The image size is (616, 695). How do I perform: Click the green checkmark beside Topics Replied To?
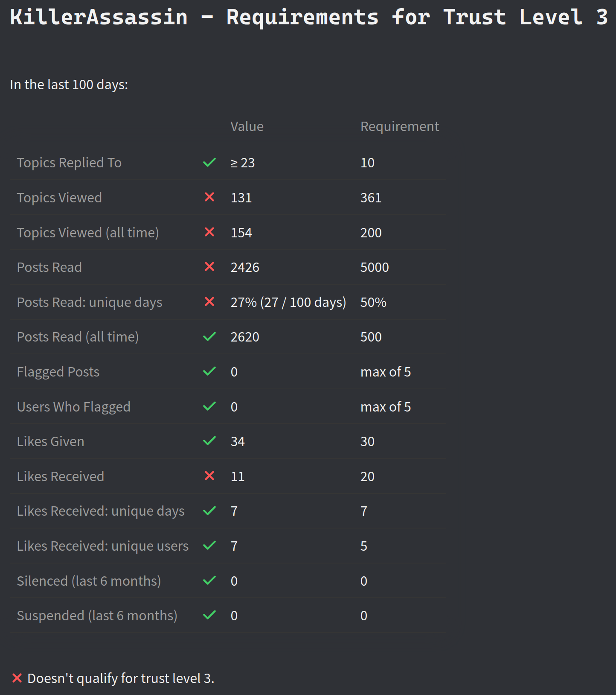[209, 163]
